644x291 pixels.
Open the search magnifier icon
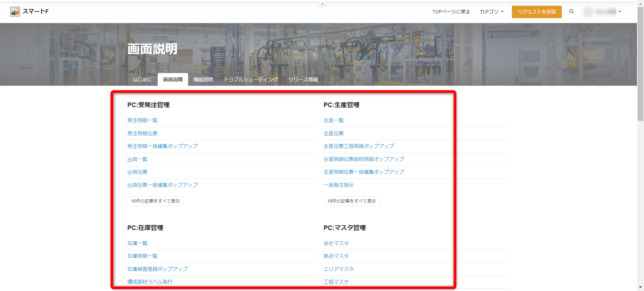571,11
